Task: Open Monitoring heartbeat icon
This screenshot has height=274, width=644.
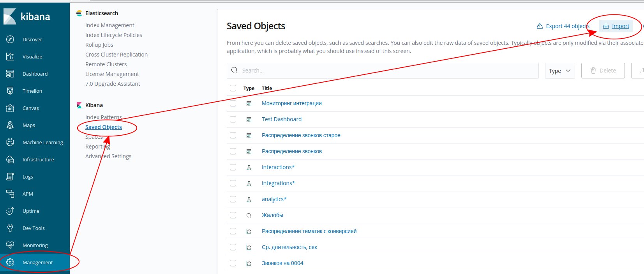Action: tap(11, 245)
